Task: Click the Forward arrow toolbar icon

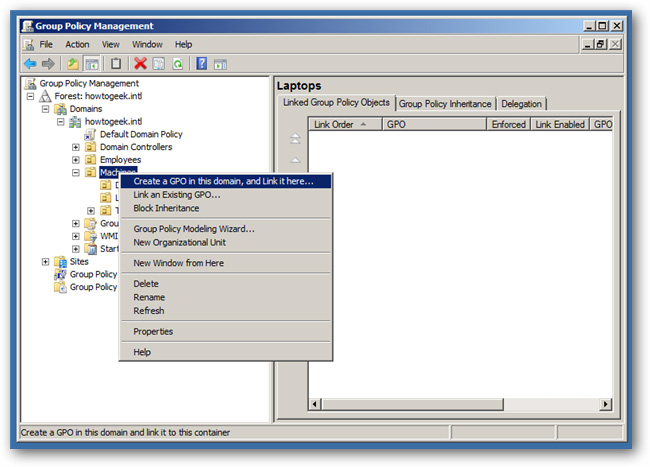Action: [x=48, y=64]
